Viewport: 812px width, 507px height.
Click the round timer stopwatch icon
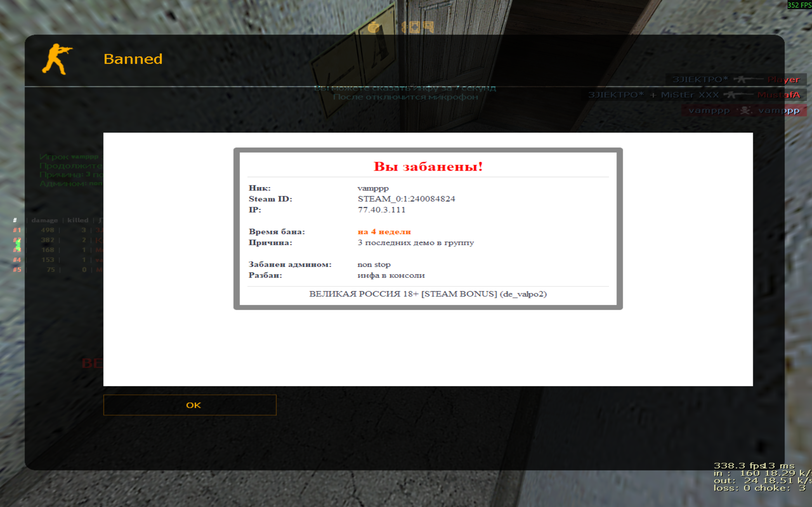pos(373,27)
